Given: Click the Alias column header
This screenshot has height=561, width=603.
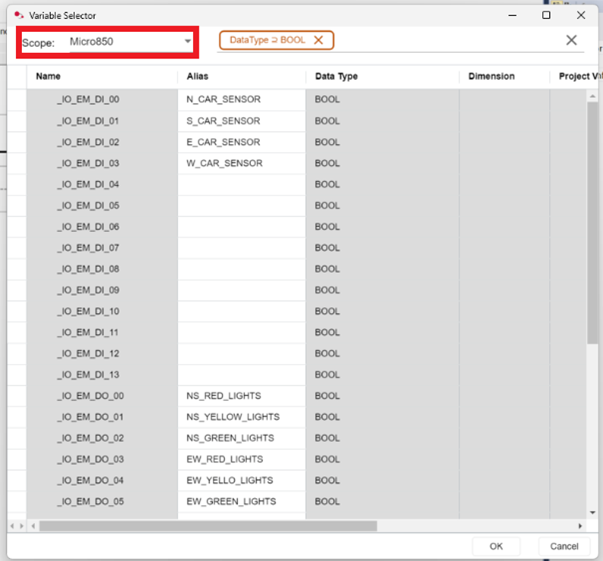Looking at the screenshot, I should point(197,76).
